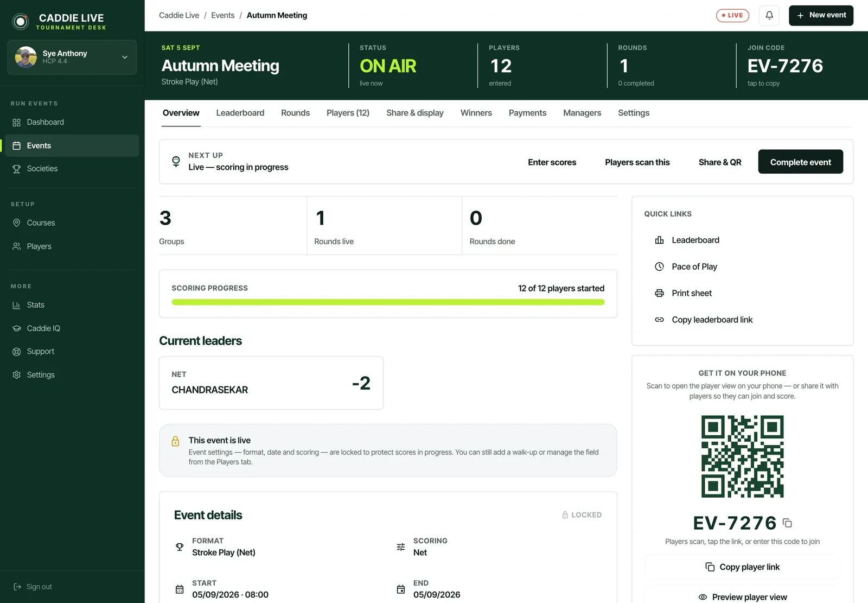
Task: Open the Managers tab
Action: click(x=582, y=113)
